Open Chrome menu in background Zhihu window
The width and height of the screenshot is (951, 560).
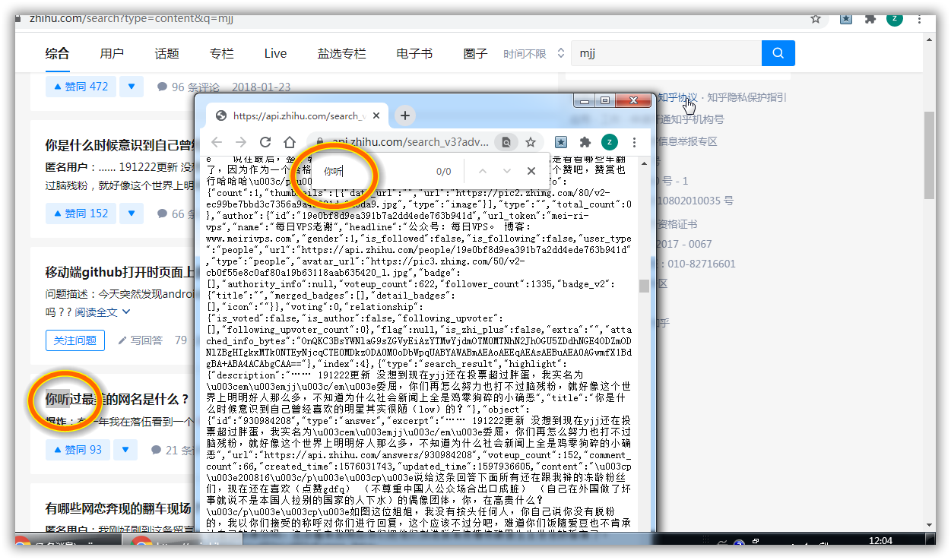coord(919,18)
